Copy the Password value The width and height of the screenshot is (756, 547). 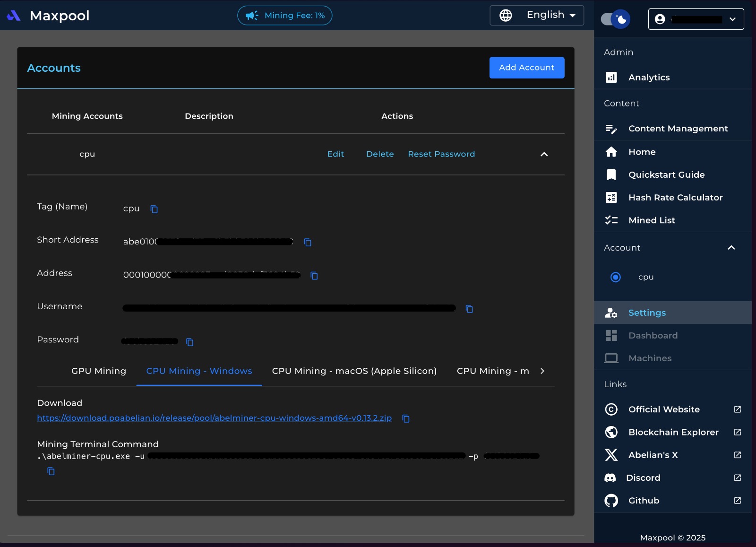click(x=190, y=342)
